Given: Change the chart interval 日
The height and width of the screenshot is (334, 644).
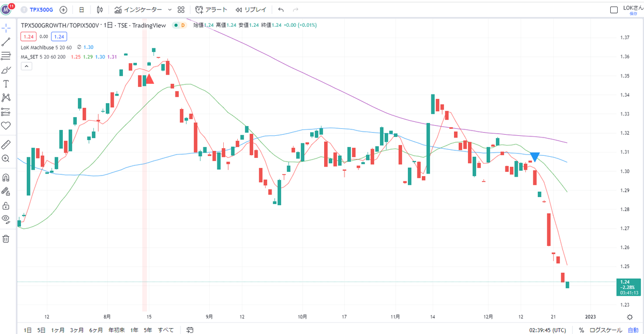Looking at the screenshot, I should [81, 10].
